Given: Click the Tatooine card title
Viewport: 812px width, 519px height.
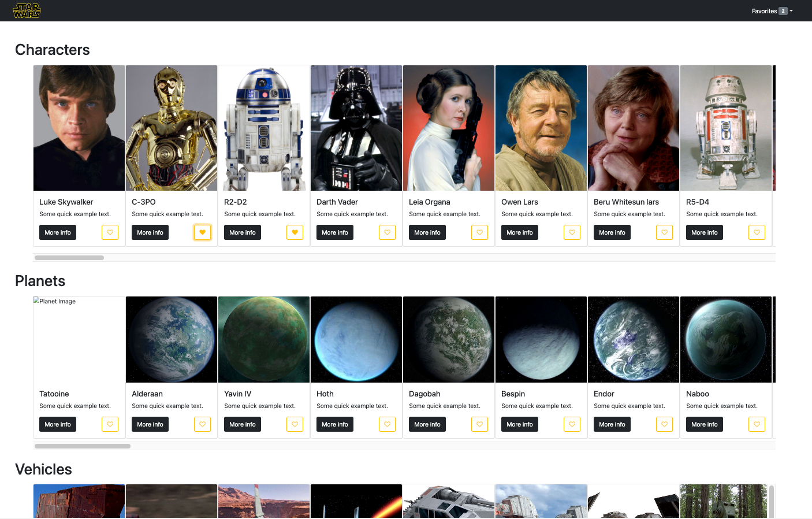Looking at the screenshot, I should 54,394.
